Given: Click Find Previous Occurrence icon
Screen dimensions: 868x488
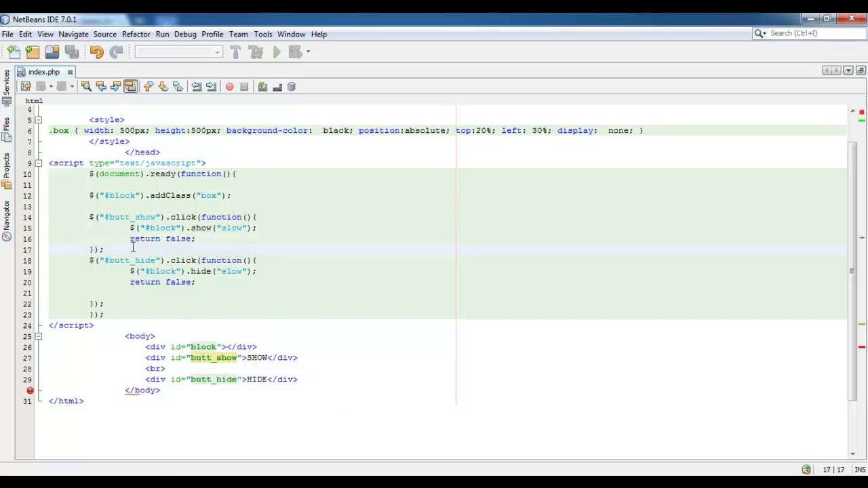Looking at the screenshot, I should (x=101, y=87).
